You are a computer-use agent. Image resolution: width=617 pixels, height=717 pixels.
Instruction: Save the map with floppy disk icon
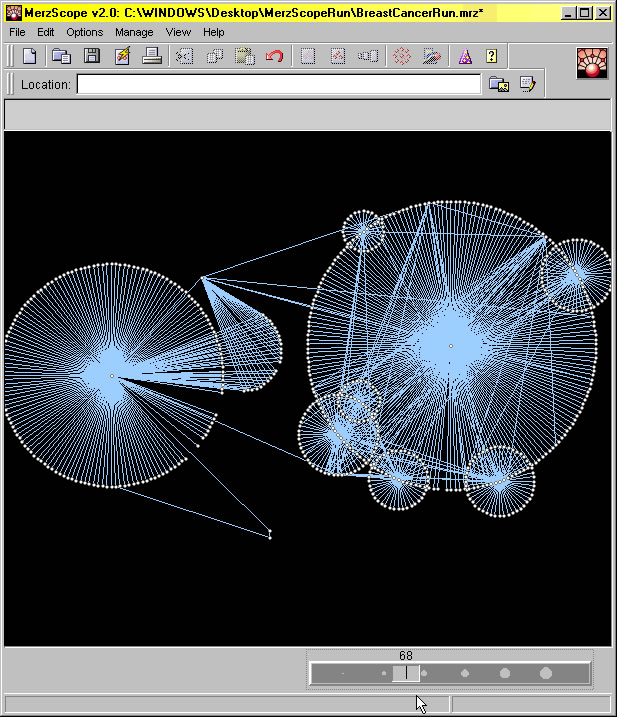tap(92, 56)
